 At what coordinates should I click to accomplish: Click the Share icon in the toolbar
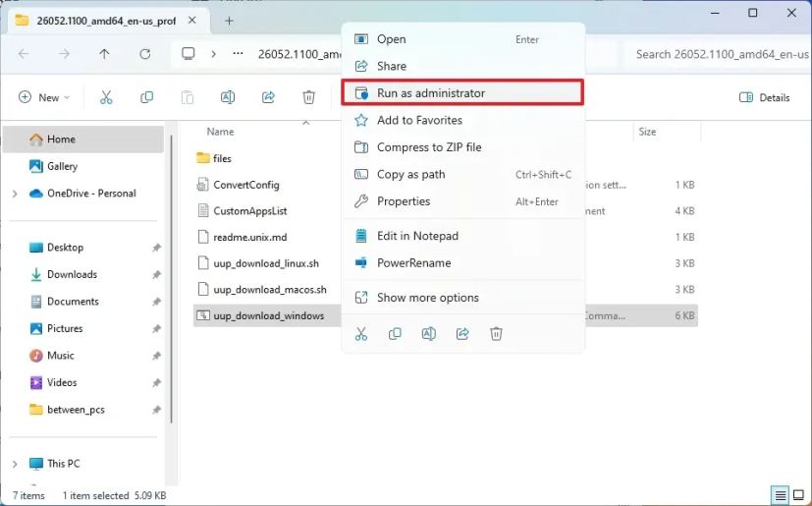coord(268,97)
